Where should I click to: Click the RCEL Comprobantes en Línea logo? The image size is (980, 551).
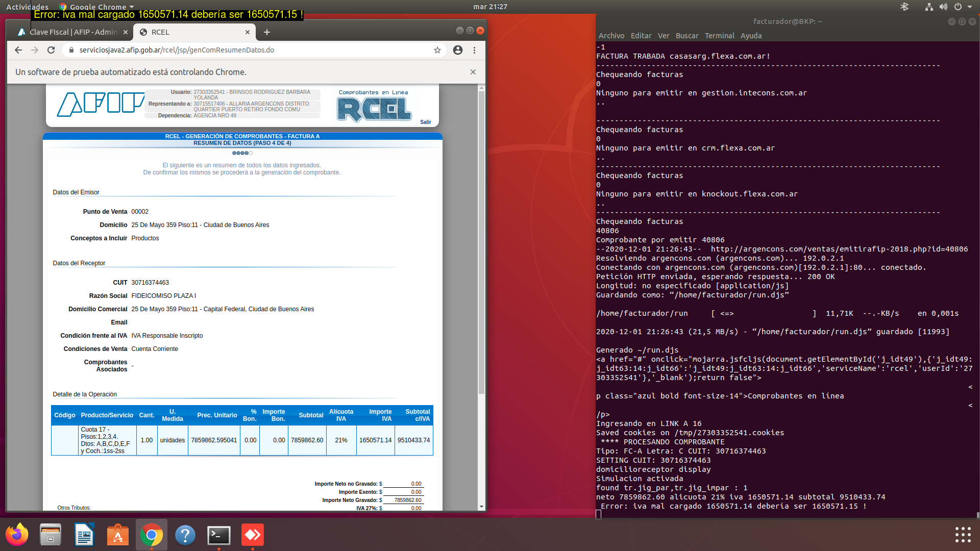pyautogui.click(x=374, y=106)
